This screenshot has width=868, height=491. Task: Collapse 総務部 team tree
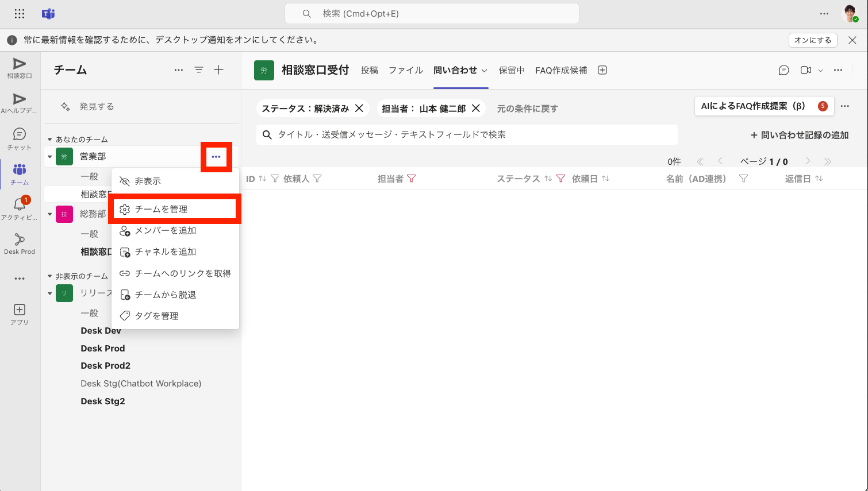[x=50, y=214]
